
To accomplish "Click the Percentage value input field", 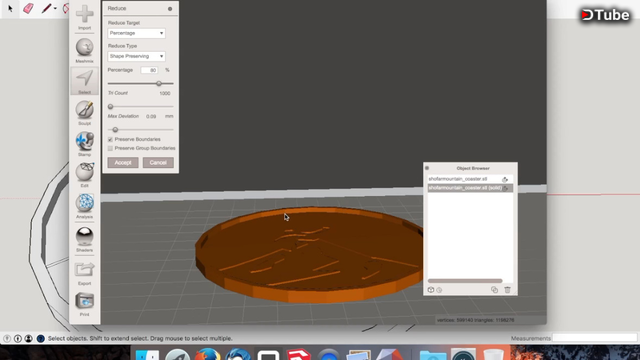I will tap(149, 70).
